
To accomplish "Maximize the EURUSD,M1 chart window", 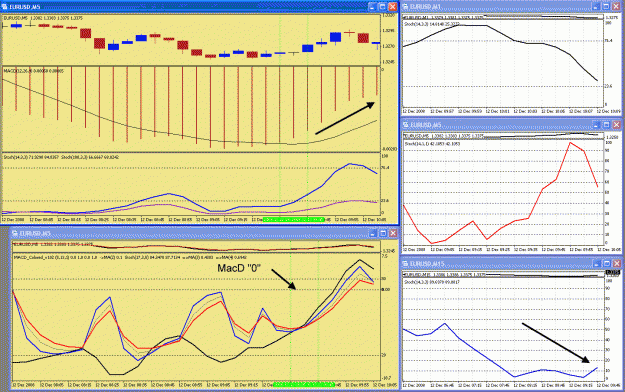I will tap(606, 7).
